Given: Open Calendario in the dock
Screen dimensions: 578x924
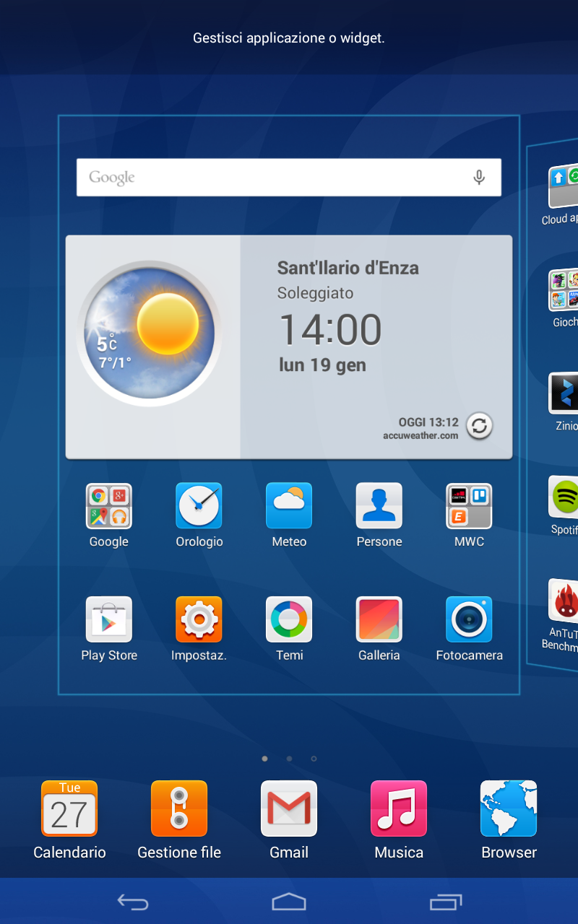Looking at the screenshot, I should (69, 808).
